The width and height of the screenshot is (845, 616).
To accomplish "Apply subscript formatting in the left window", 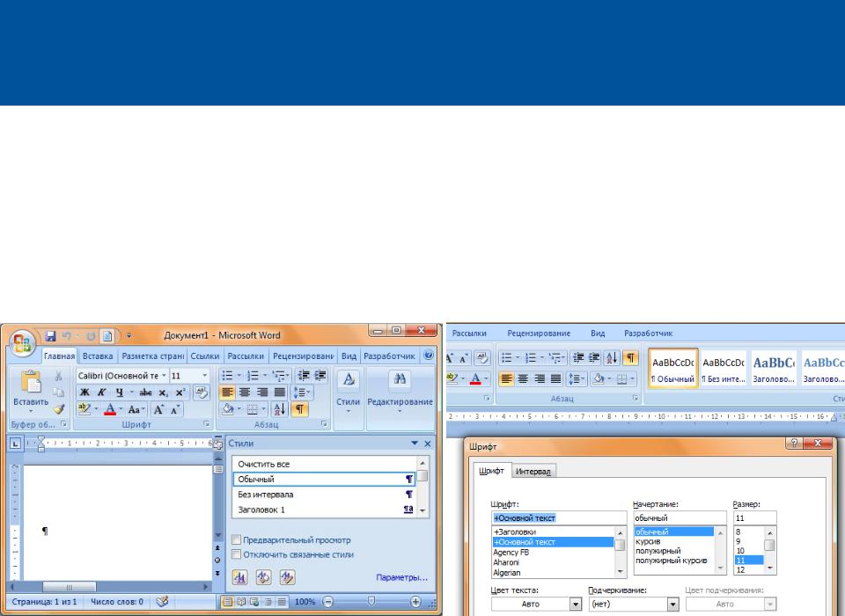I will (163, 392).
